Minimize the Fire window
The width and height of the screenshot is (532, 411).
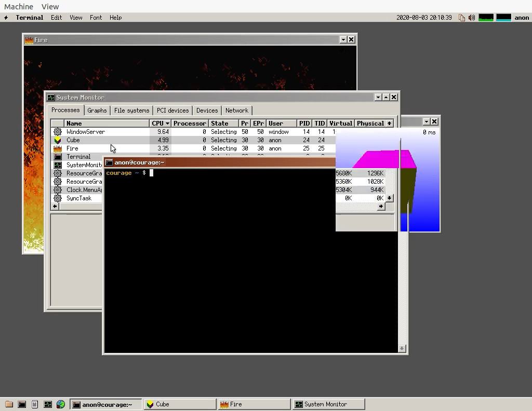coord(343,39)
